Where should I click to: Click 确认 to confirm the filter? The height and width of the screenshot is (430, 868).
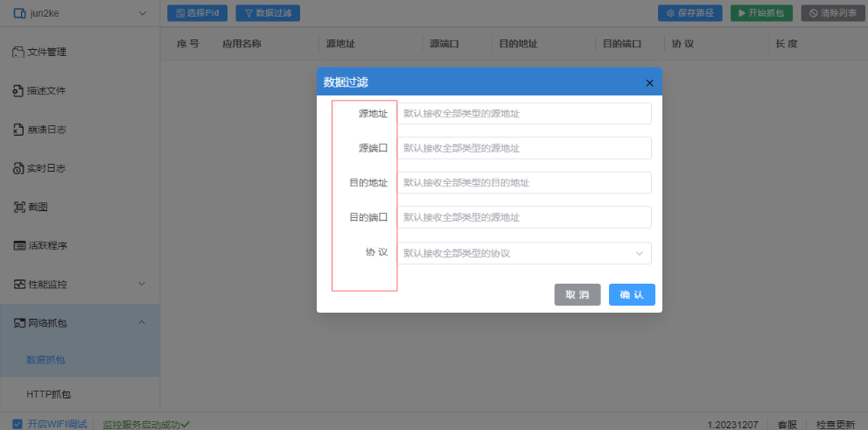click(632, 295)
